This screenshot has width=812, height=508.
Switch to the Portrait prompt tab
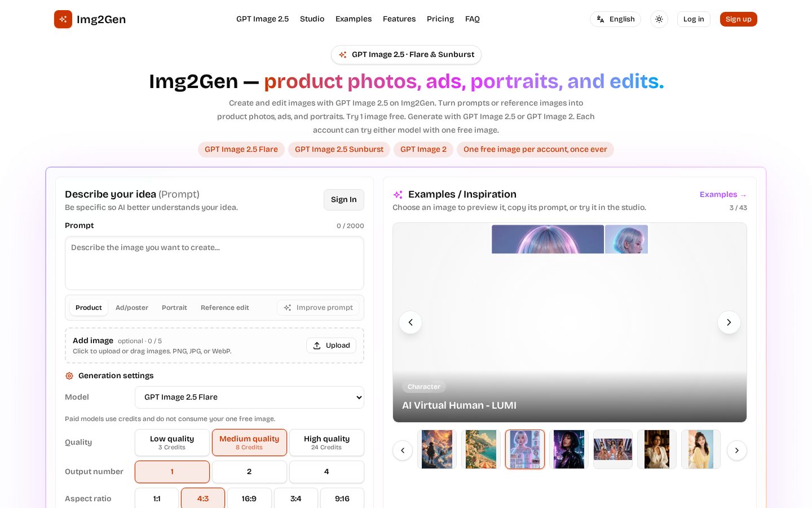174,308
